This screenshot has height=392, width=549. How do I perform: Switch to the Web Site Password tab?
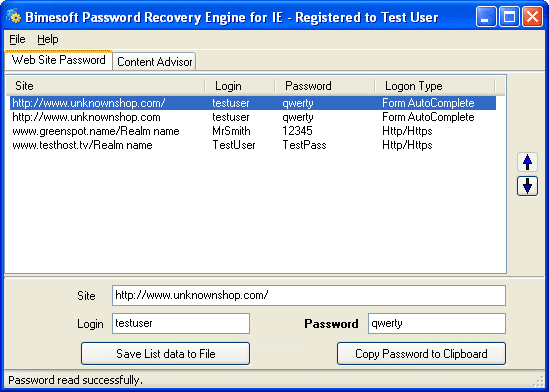[x=58, y=60]
